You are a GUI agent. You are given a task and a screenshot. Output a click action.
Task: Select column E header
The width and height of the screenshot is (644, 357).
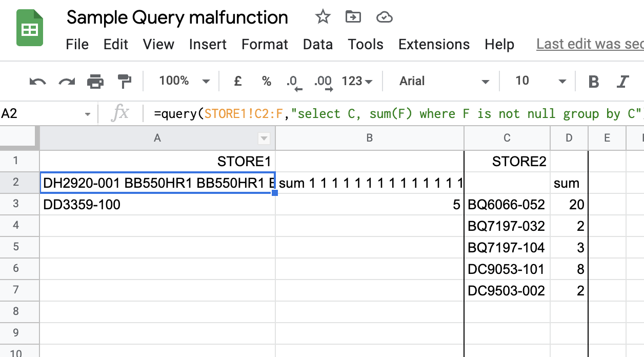pyautogui.click(x=607, y=138)
